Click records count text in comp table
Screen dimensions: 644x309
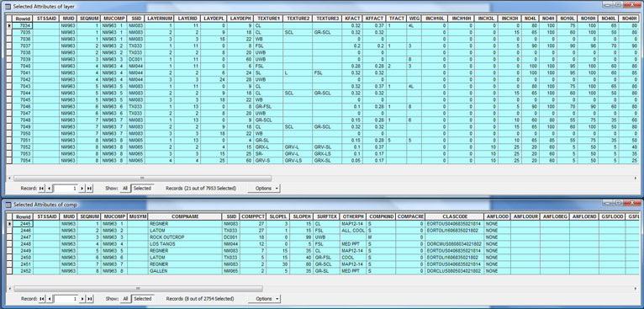coord(200,298)
